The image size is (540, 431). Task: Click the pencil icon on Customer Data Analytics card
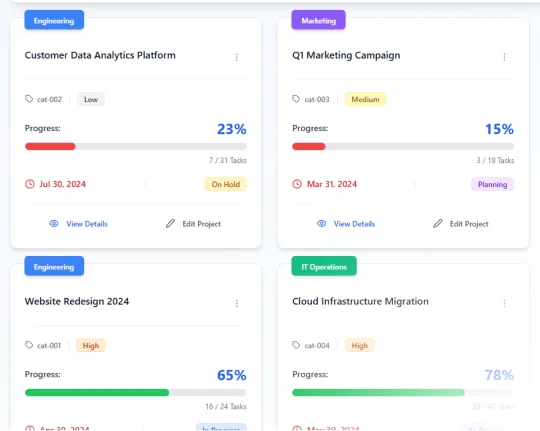pos(170,224)
